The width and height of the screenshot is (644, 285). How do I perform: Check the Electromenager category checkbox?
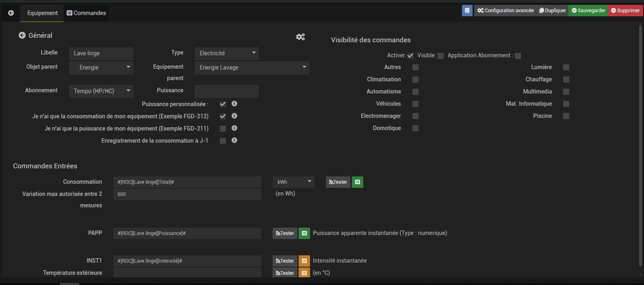pos(415,116)
